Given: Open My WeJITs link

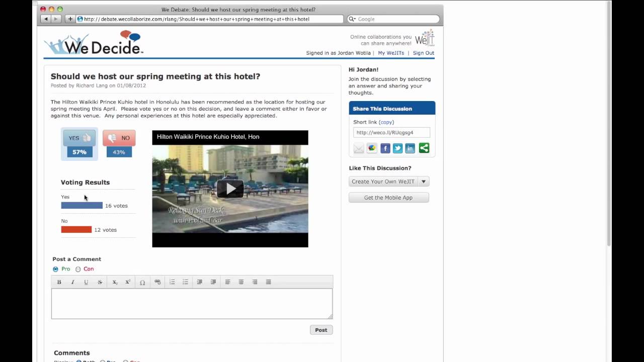Looking at the screenshot, I should click(391, 53).
